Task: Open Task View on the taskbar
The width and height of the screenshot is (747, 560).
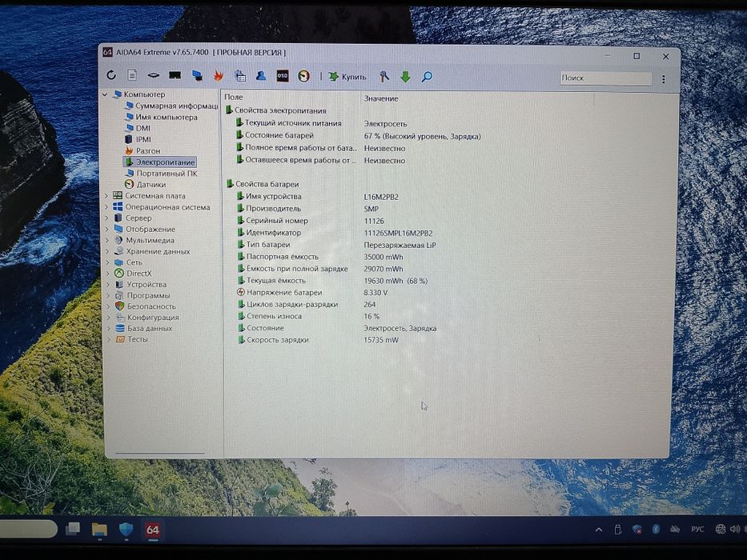Action: tap(73, 529)
